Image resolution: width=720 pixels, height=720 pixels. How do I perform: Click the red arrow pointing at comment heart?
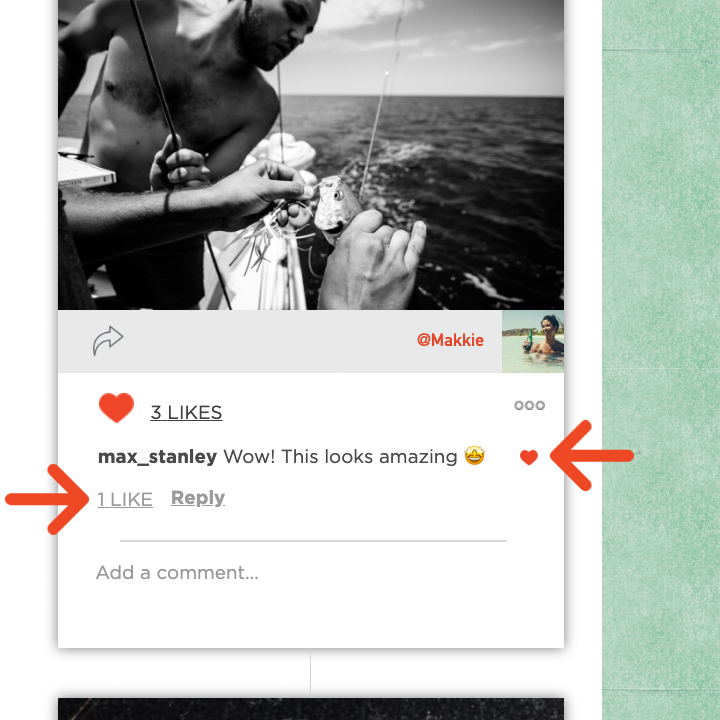click(592, 456)
